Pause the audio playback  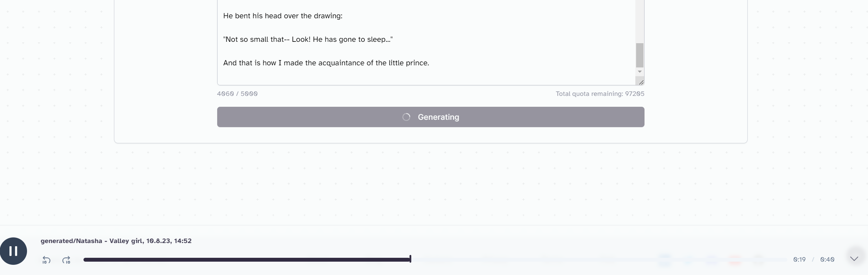coord(13,251)
